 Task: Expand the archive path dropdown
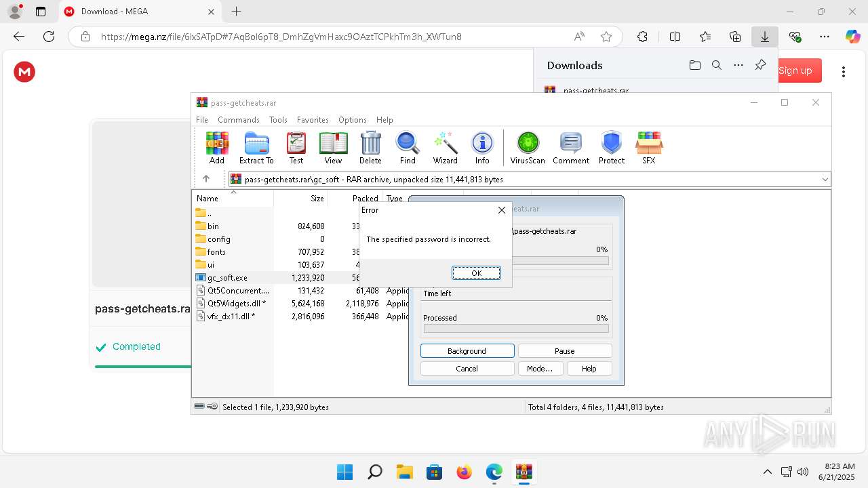(825, 179)
